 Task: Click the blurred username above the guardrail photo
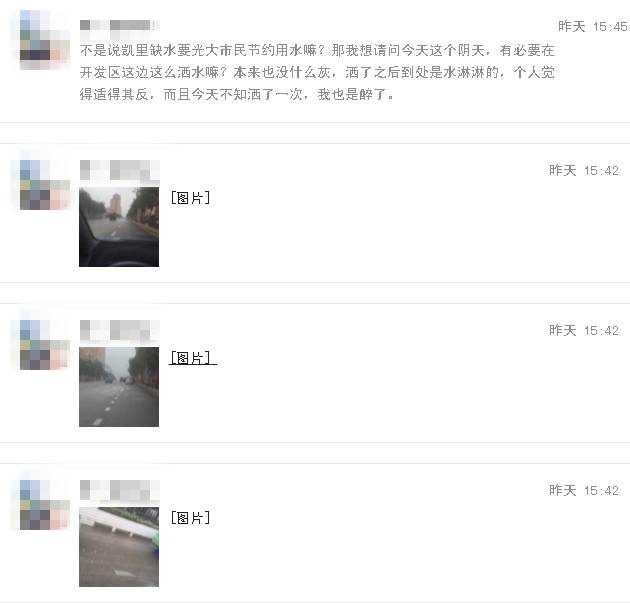(x=119, y=490)
